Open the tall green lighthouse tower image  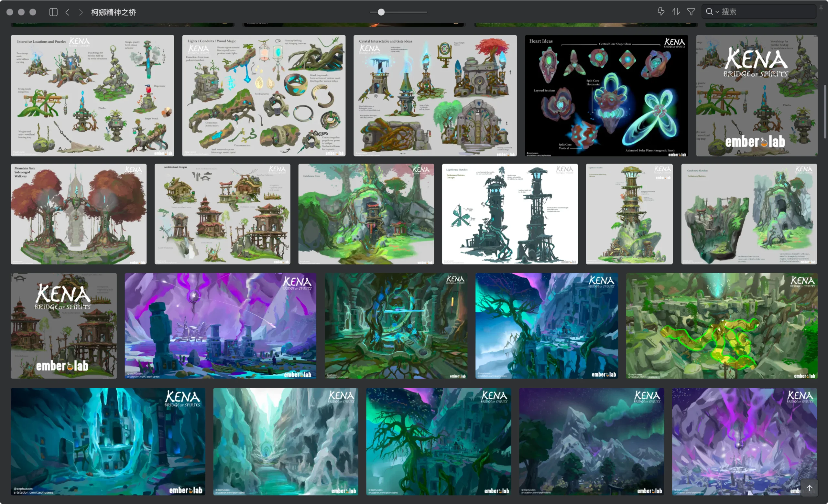click(x=629, y=214)
